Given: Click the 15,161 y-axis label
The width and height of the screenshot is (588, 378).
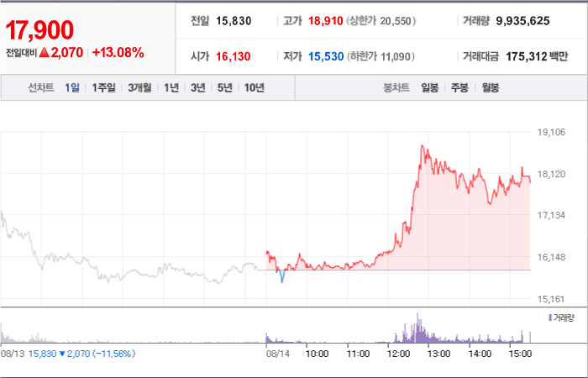Looking at the screenshot, I should point(551,299).
